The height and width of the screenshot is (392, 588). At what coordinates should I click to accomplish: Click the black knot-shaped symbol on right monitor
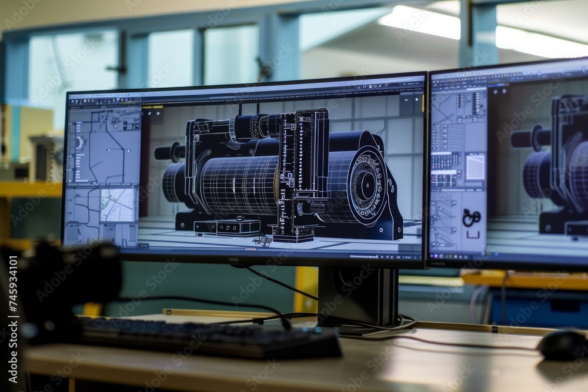pos(472,217)
